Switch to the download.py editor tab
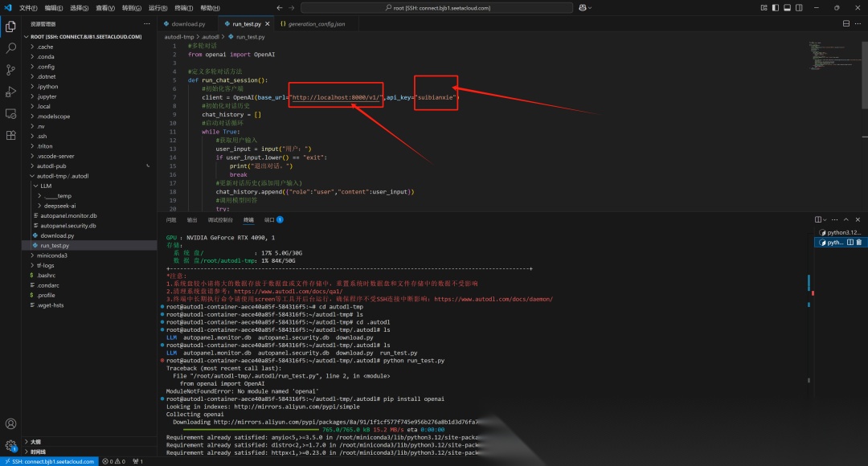The height and width of the screenshot is (466, 868). [187, 24]
